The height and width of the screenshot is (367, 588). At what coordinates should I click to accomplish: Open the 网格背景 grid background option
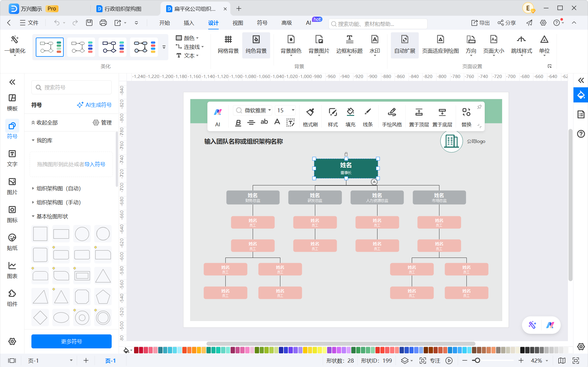[228, 45]
